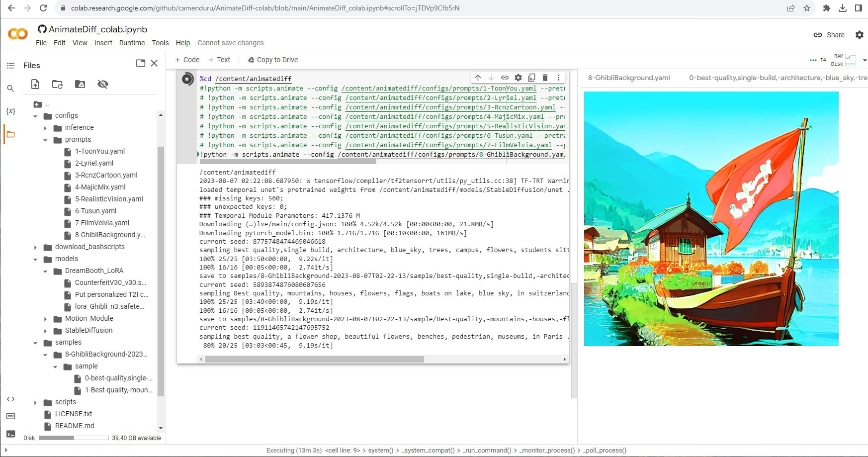Delete the current cell with trash icon
Image resolution: width=868 pixels, height=457 pixels.
tap(545, 78)
